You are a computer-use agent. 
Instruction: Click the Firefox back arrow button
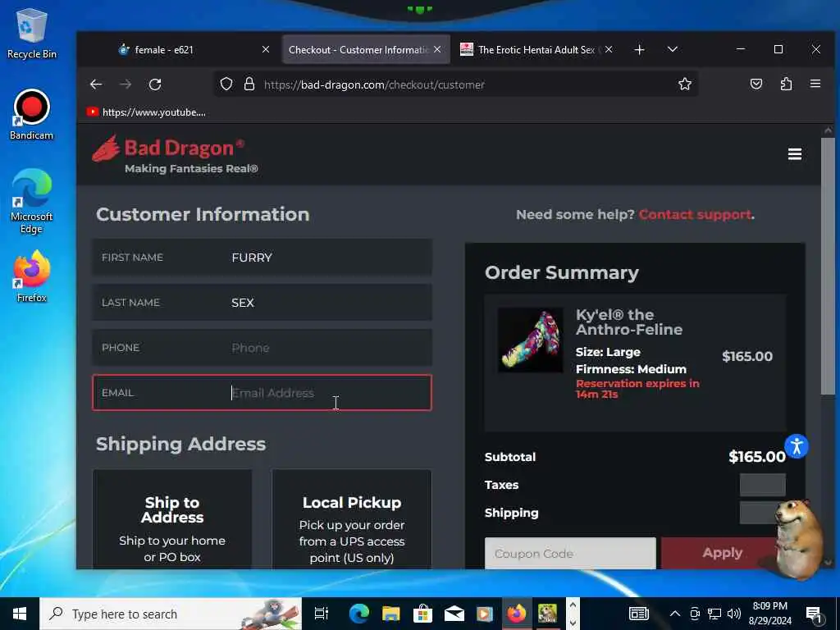click(96, 84)
